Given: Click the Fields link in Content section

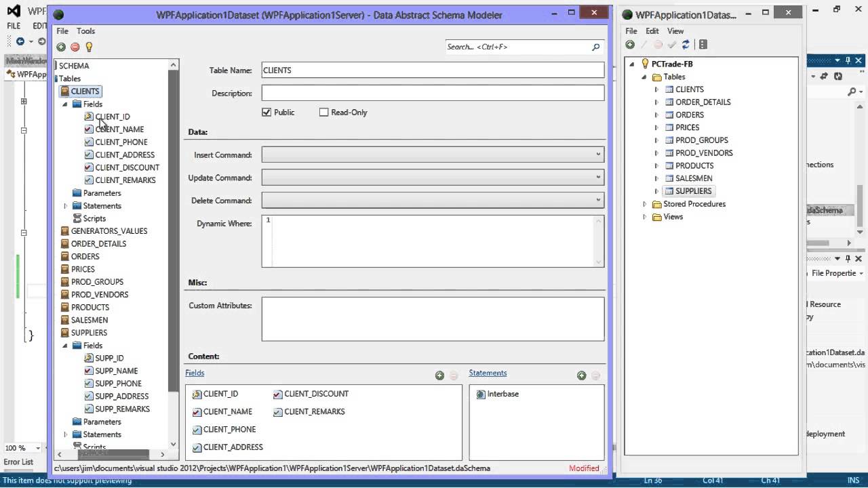Looking at the screenshot, I should [x=195, y=373].
